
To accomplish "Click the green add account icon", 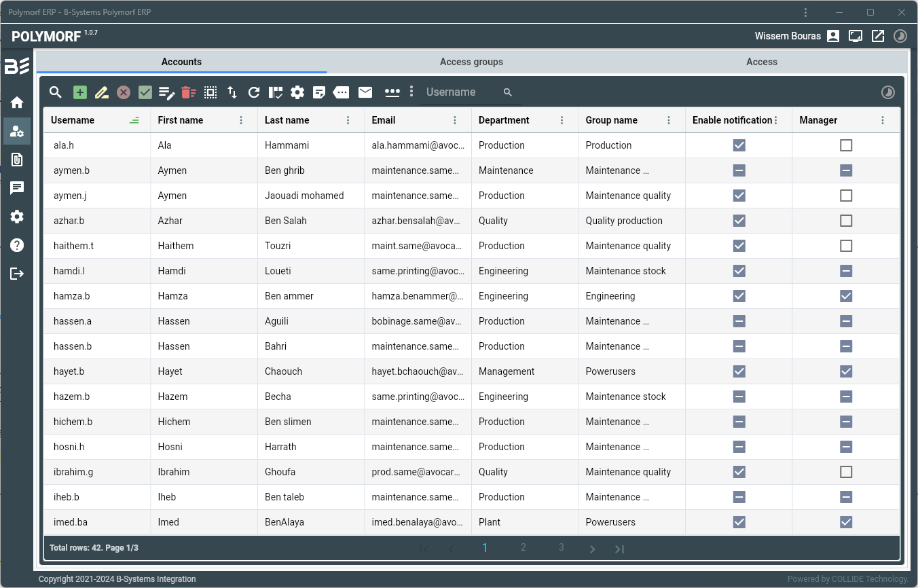I will pos(80,92).
